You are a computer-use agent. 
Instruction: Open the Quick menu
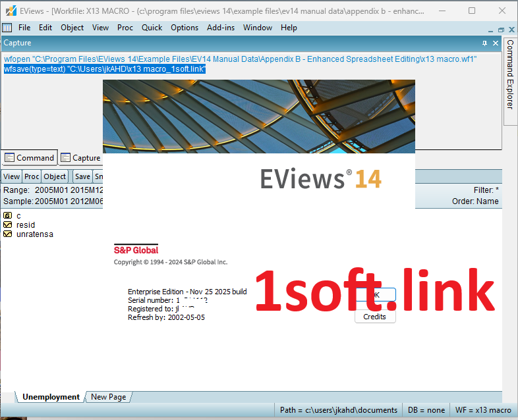pyautogui.click(x=152, y=28)
